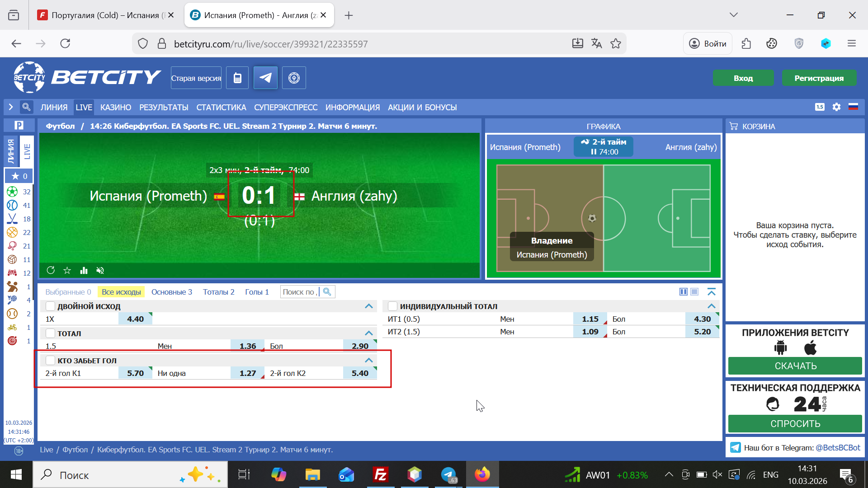Click the search magnifier in the navigation bar
This screenshot has height=488, width=868.
click(x=27, y=107)
